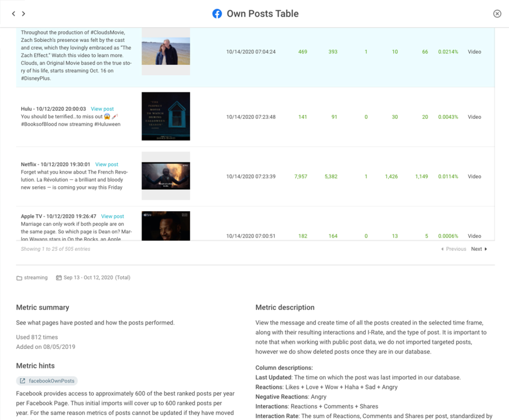Click View post for the Apple TV entry
Image resolution: width=509 pixels, height=420 pixels.
pos(112,216)
